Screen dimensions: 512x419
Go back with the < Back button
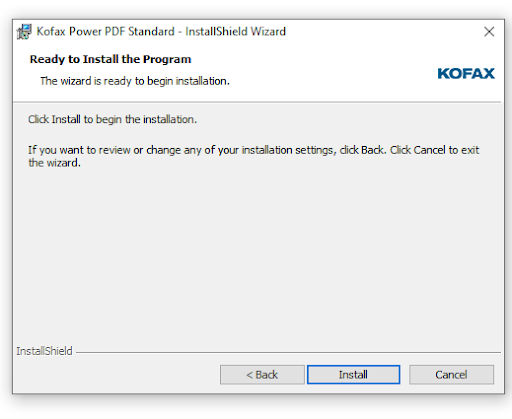tap(262, 374)
